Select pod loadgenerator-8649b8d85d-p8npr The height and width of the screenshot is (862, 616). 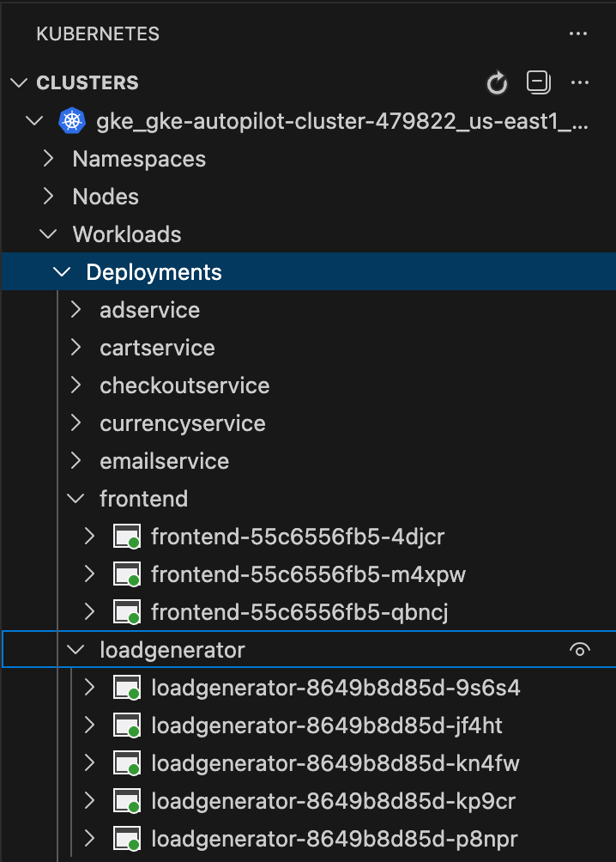[x=334, y=839]
